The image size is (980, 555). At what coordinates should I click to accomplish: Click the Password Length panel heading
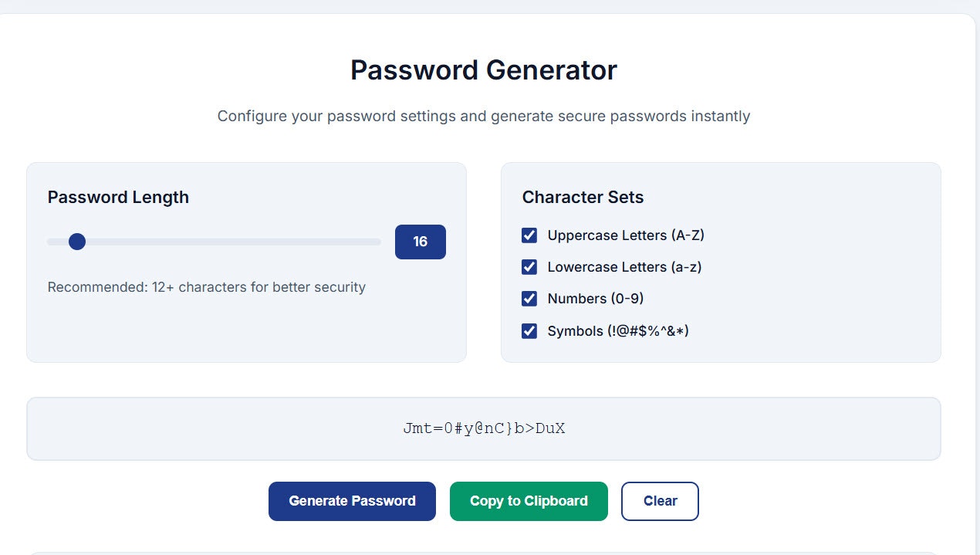coord(118,198)
